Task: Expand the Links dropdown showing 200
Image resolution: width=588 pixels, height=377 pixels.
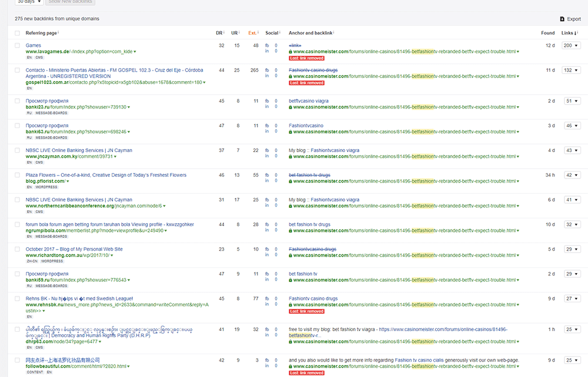Action: [x=572, y=46]
